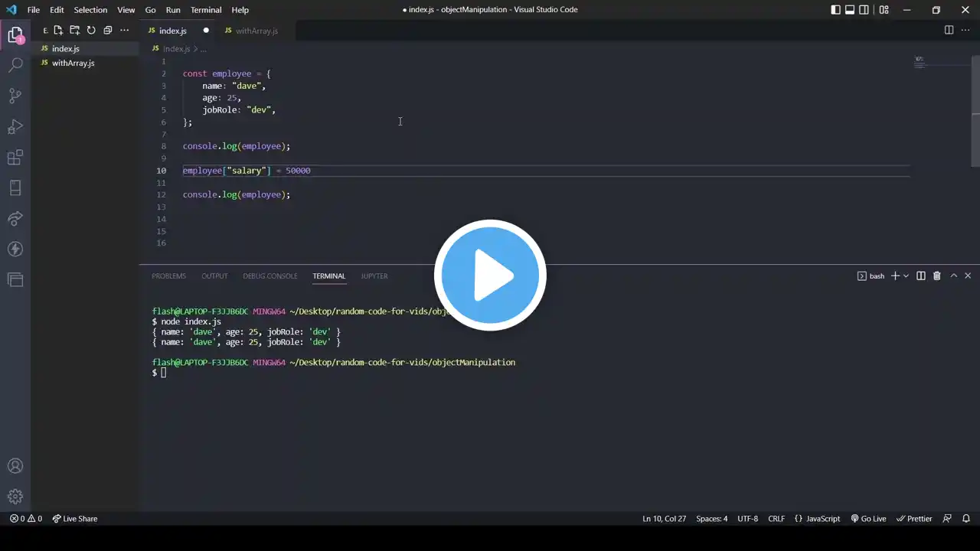
Task: Maximize the terminal panel with chevron
Action: [x=954, y=276]
